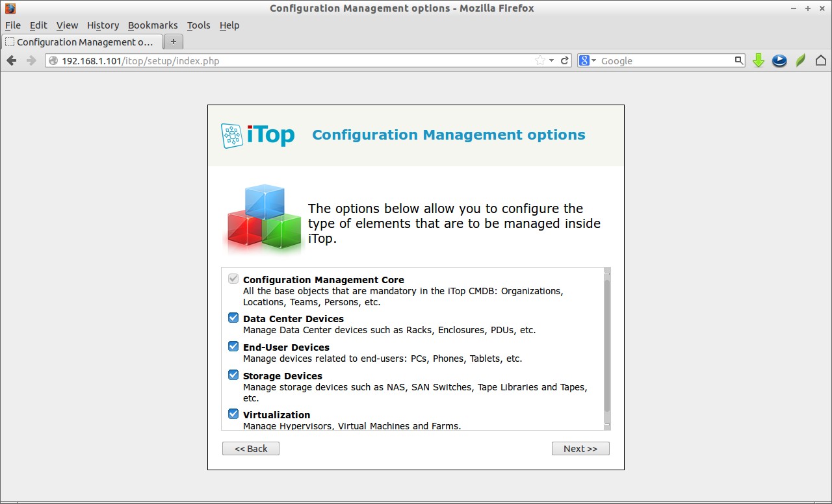Image resolution: width=832 pixels, height=504 pixels.
Task: Bookmark this page with the star icon
Action: pyautogui.click(x=539, y=60)
